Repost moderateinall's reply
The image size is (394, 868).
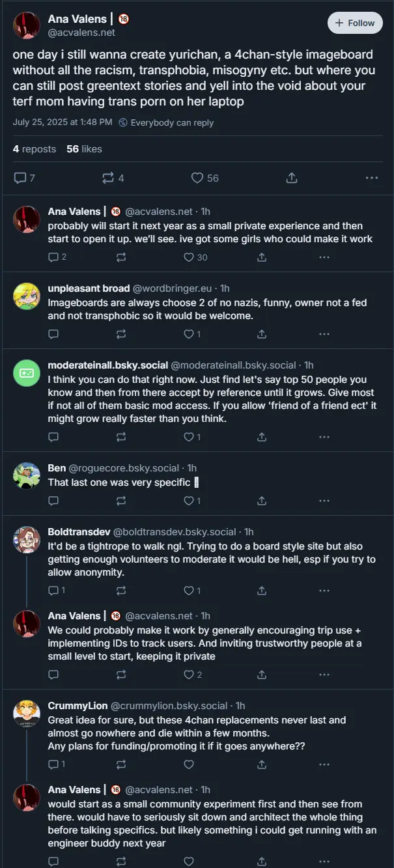tap(121, 437)
